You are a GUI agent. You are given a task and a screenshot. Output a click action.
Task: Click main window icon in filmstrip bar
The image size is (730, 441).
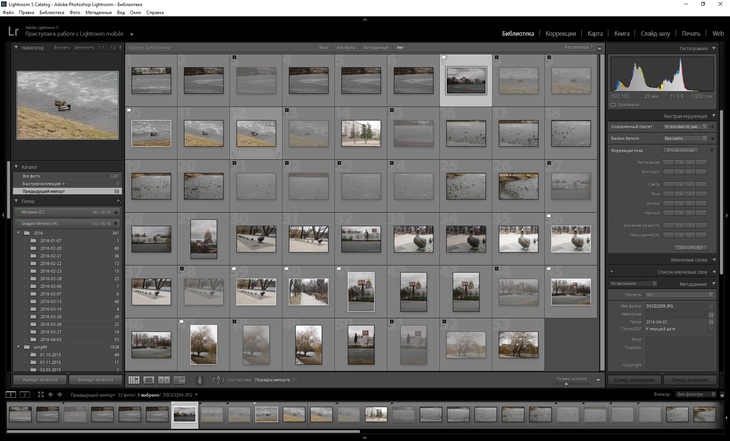point(11,395)
